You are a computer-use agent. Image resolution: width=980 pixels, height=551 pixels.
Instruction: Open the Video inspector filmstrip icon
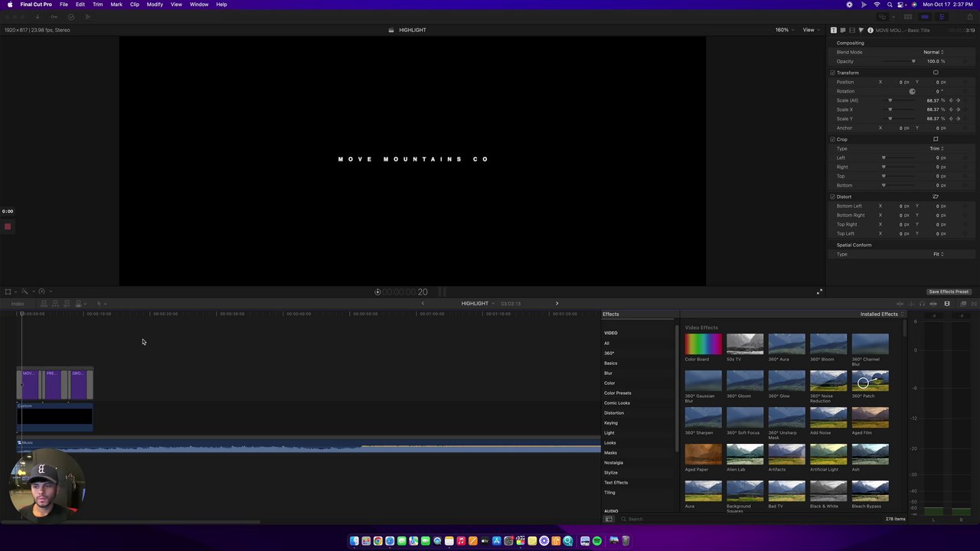pyautogui.click(x=852, y=30)
